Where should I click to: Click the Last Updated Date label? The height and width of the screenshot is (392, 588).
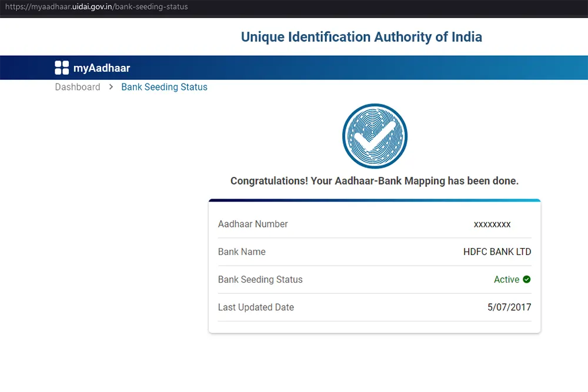click(256, 307)
